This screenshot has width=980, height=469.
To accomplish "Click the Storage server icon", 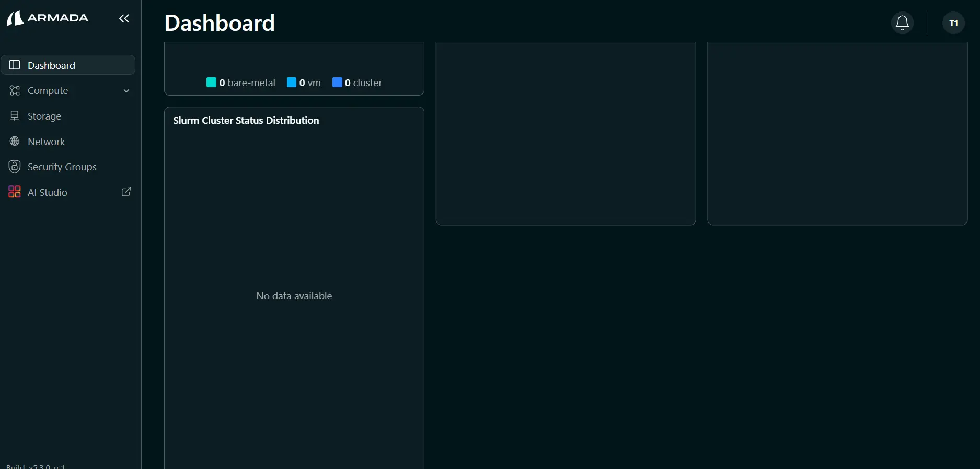I will [x=15, y=116].
